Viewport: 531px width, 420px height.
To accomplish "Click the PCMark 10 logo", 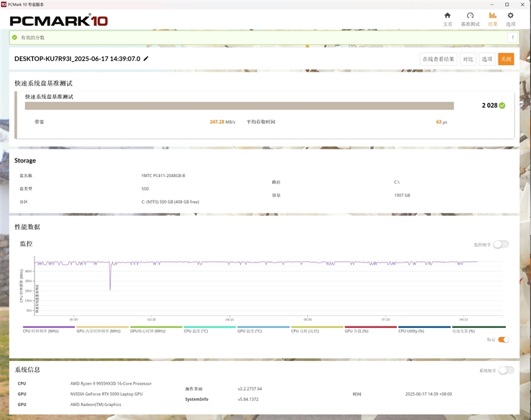I will click(x=58, y=21).
